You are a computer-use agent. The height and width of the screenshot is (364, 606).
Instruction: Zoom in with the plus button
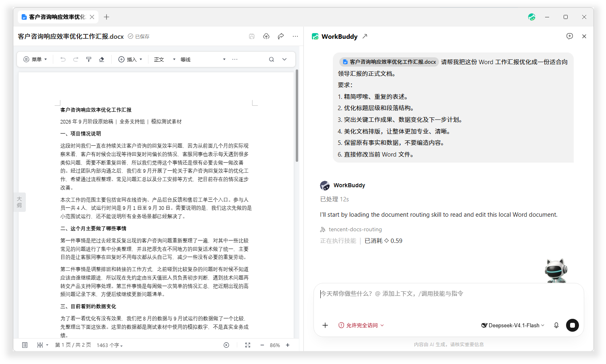(288, 345)
